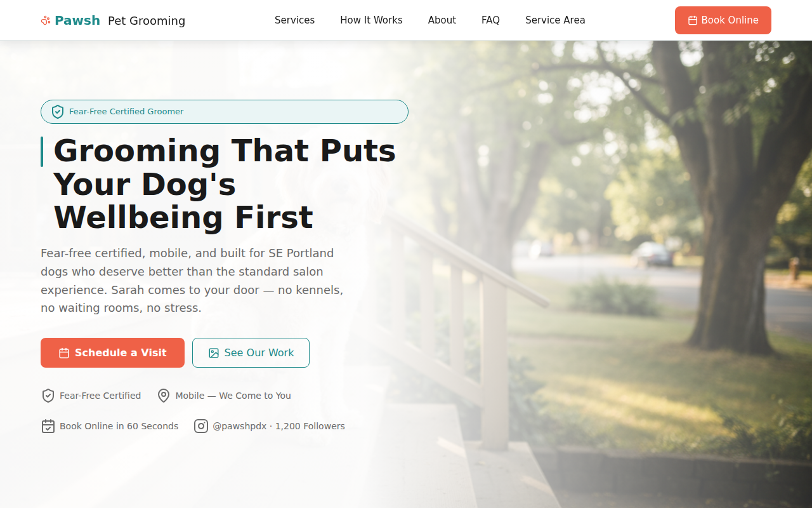Click the calendar-check icon beside Book Online in 60 Seconds
The image size is (812, 508).
(48, 426)
